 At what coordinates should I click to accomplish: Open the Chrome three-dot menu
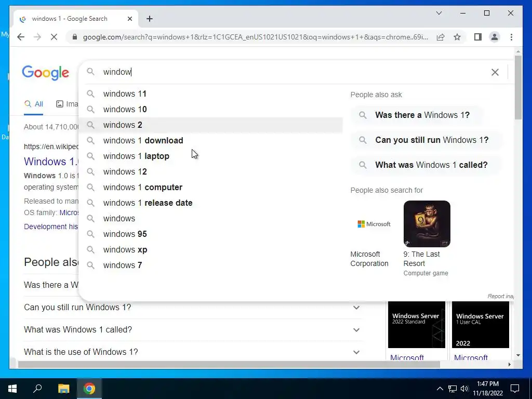click(x=511, y=37)
